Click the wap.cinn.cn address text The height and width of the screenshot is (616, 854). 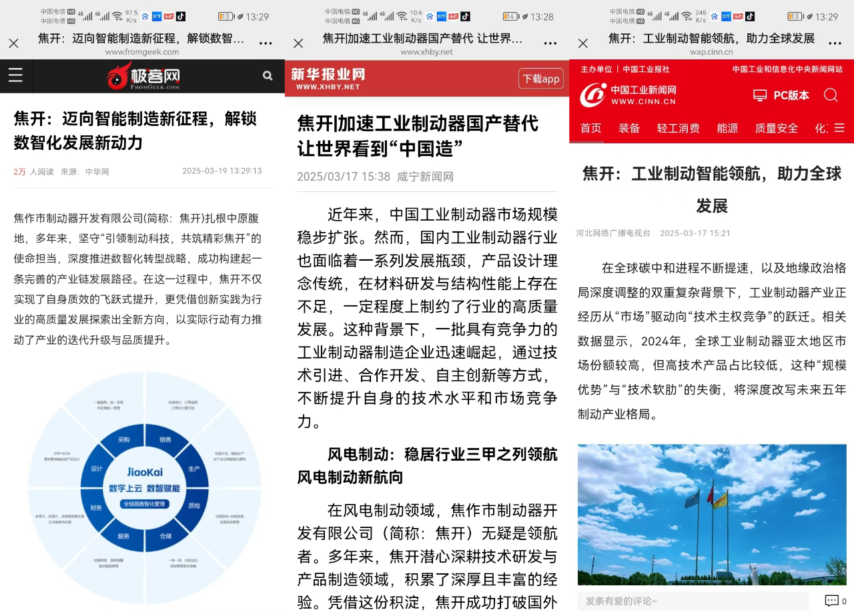711,52
